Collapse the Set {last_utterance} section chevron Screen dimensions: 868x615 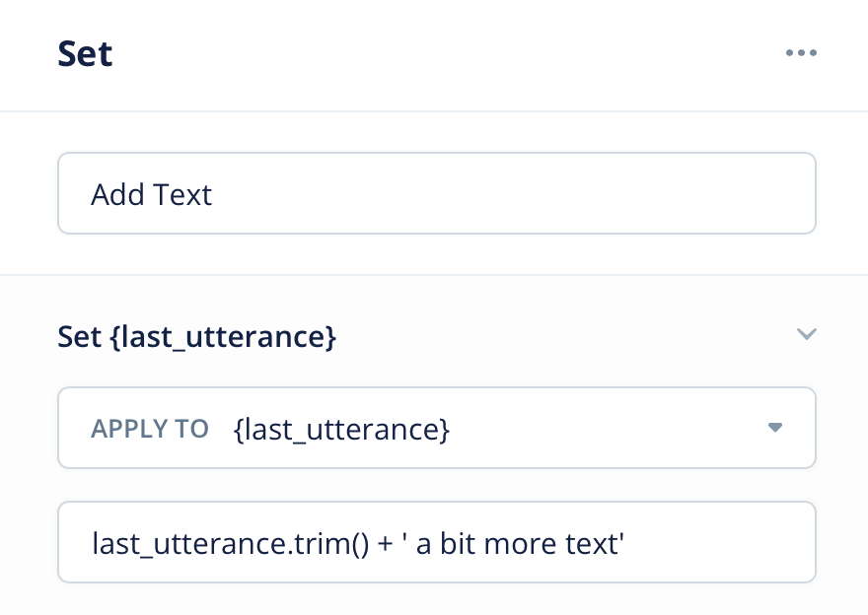click(x=806, y=334)
